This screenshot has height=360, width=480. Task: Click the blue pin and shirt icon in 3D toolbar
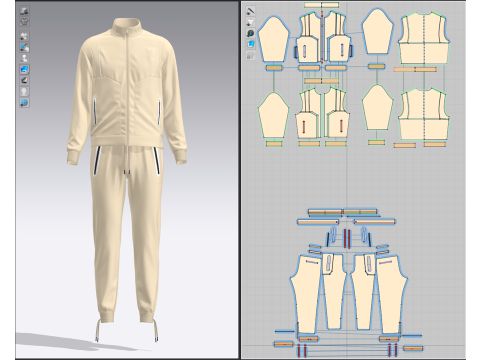(24, 47)
